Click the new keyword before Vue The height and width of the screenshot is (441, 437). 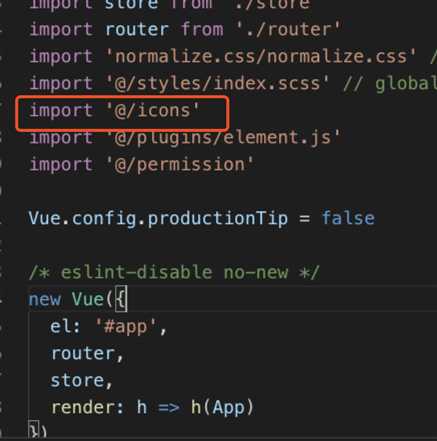pos(45,300)
